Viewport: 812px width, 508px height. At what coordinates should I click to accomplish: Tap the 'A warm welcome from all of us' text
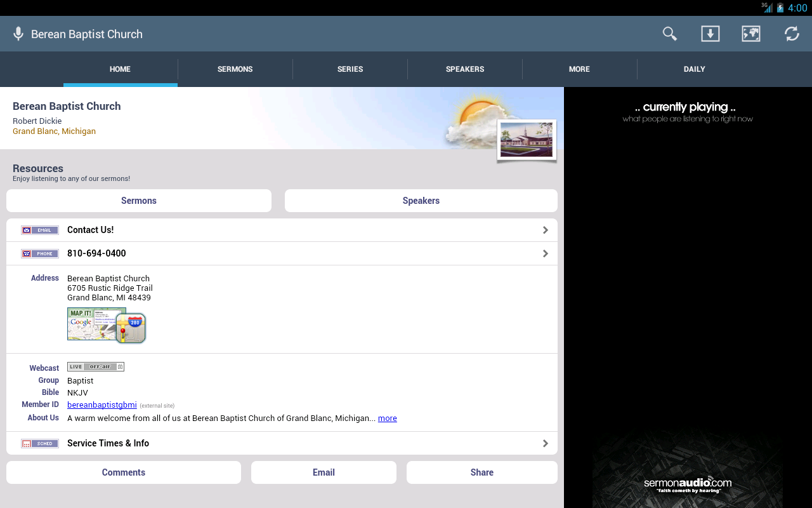[x=221, y=418]
